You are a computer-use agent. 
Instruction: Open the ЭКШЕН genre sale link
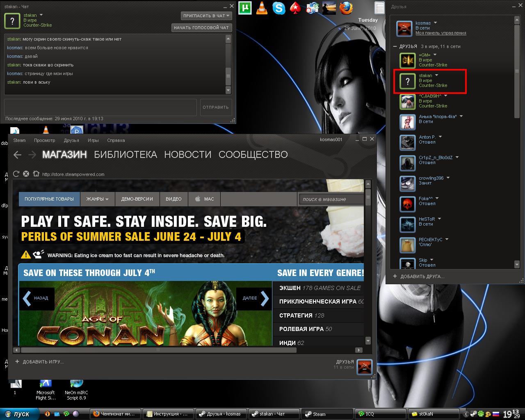[x=320, y=288]
